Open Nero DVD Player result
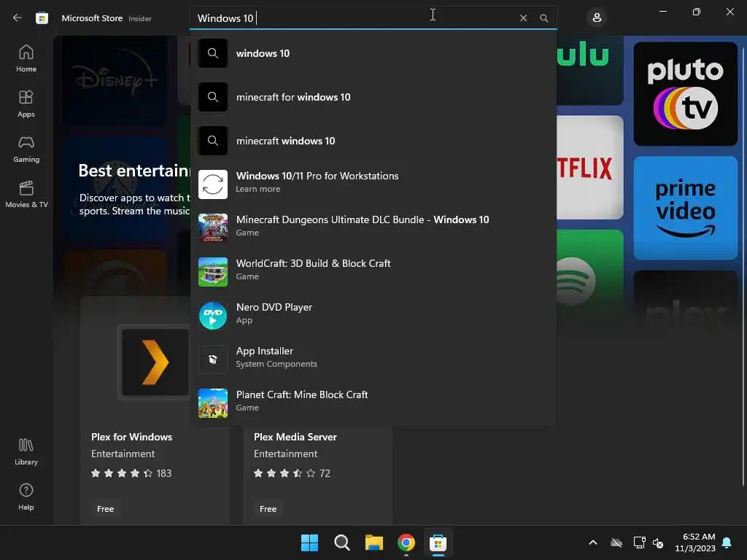Screen dimensions: 747x560 (x=373, y=316)
